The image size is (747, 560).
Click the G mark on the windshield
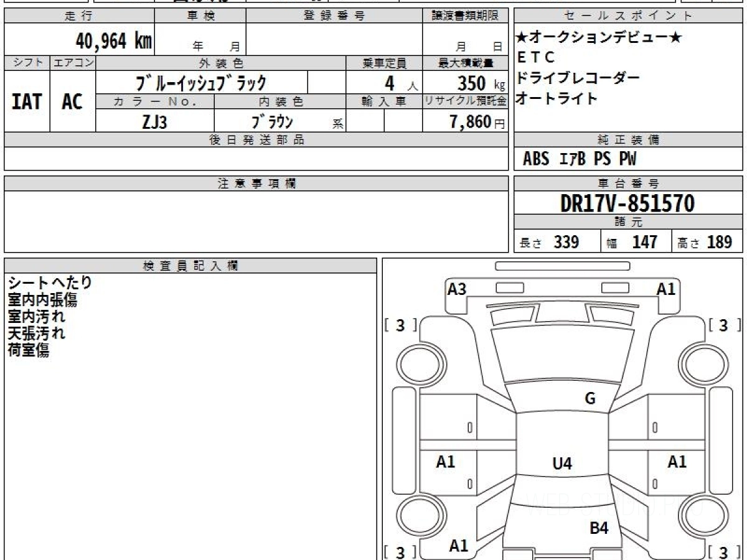click(590, 399)
